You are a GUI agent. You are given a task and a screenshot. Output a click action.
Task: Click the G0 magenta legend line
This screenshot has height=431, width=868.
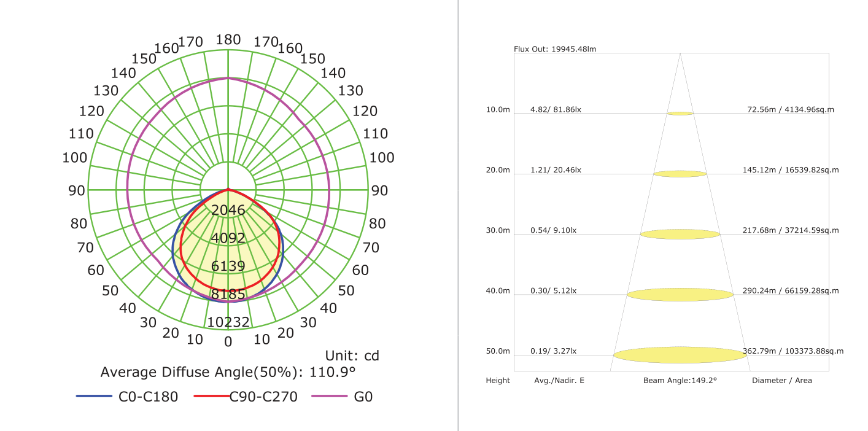pyautogui.click(x=330, y=397)
